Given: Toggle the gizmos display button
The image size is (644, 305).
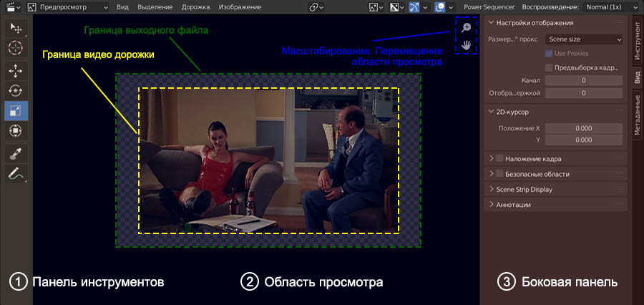Looking at the screenshot, I should tap(415, 7).
